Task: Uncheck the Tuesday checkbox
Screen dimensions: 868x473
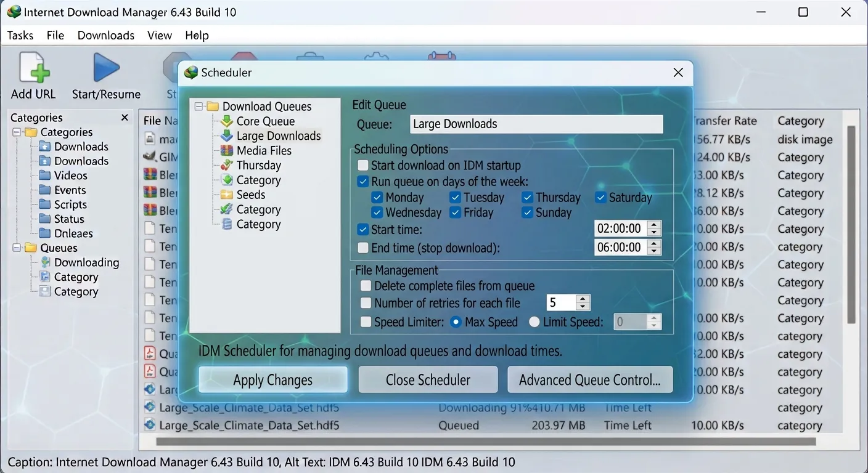Action: [456, 198]
